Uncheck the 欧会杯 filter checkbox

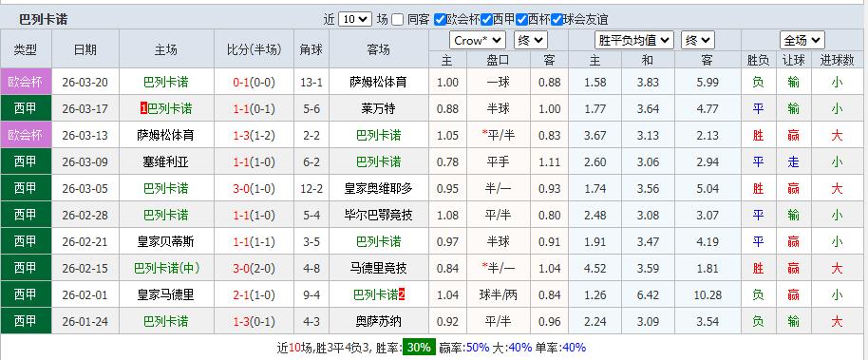(440, 19)
